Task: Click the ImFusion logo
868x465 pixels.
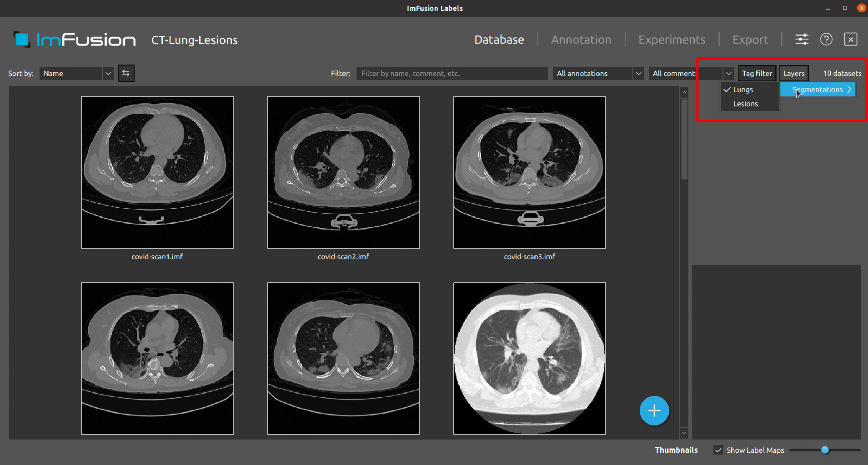Action: [75, 39]
